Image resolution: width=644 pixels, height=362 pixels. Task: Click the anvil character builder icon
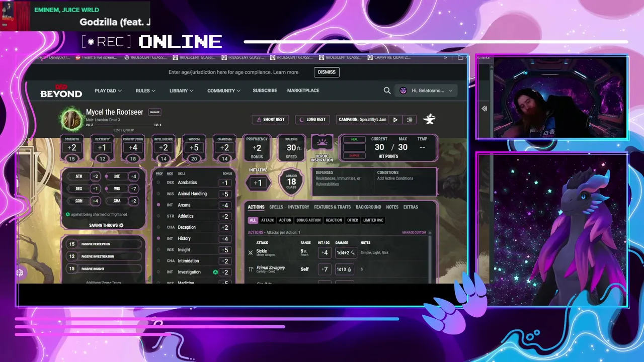[429, 119]
